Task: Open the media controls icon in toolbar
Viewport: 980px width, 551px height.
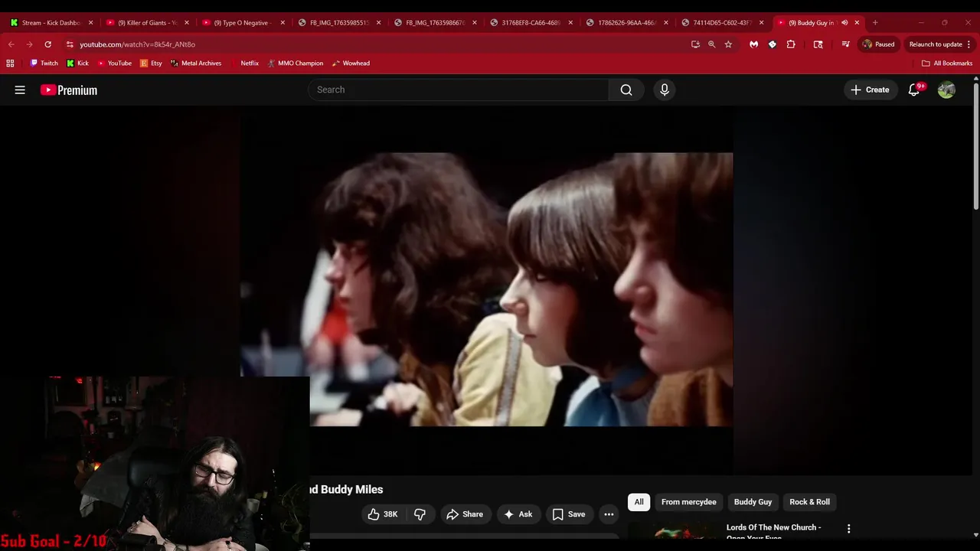Action: [x=845, y=44]
